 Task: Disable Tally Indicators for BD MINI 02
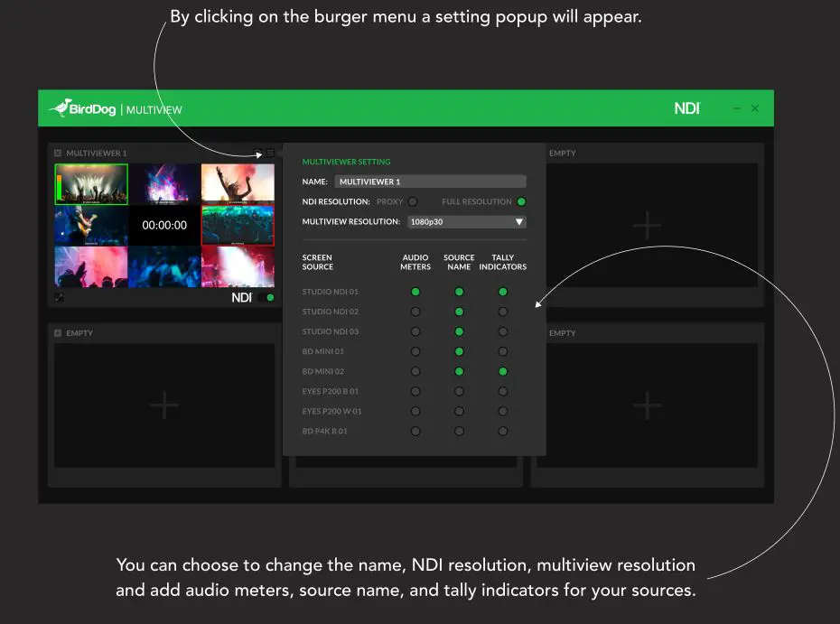(503, 370)
